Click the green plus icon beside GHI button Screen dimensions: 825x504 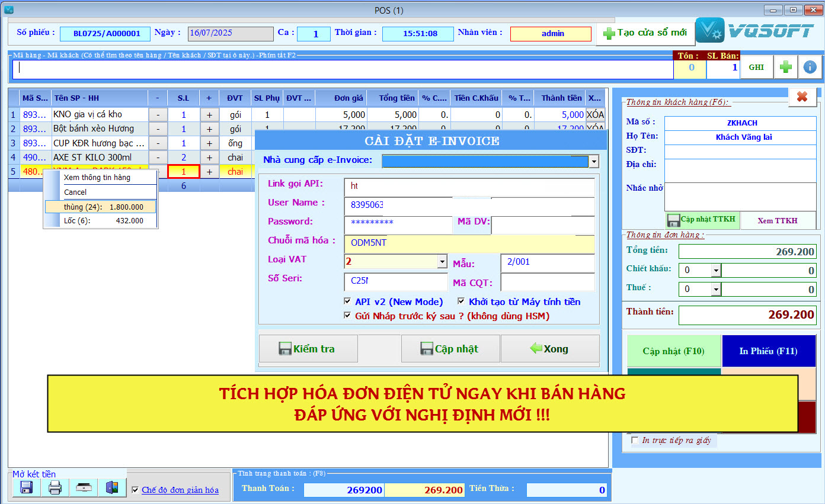tap(786, 66)
